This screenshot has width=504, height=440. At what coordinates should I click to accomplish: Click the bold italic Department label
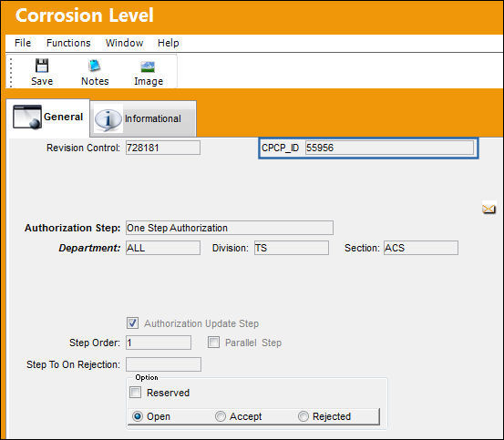89,248
